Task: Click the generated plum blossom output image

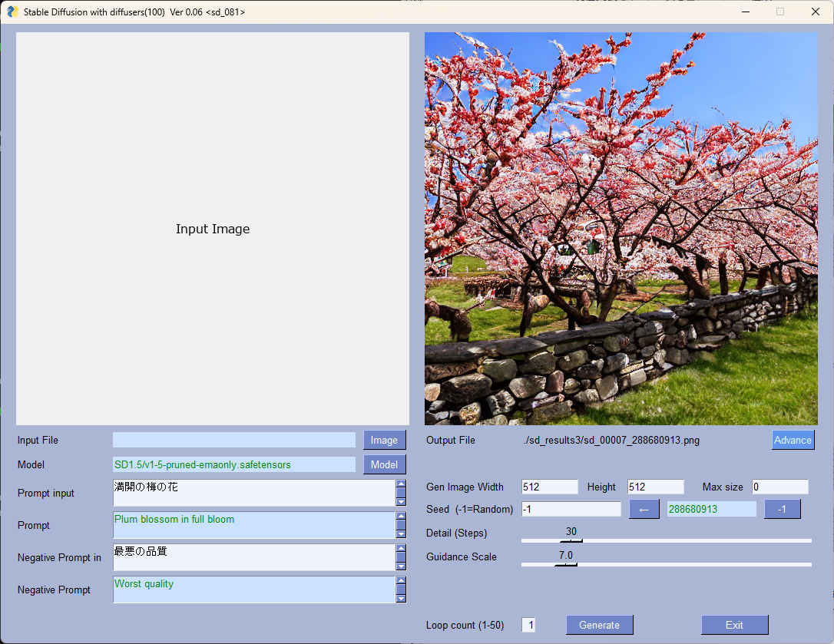Action: coord(621,229)
